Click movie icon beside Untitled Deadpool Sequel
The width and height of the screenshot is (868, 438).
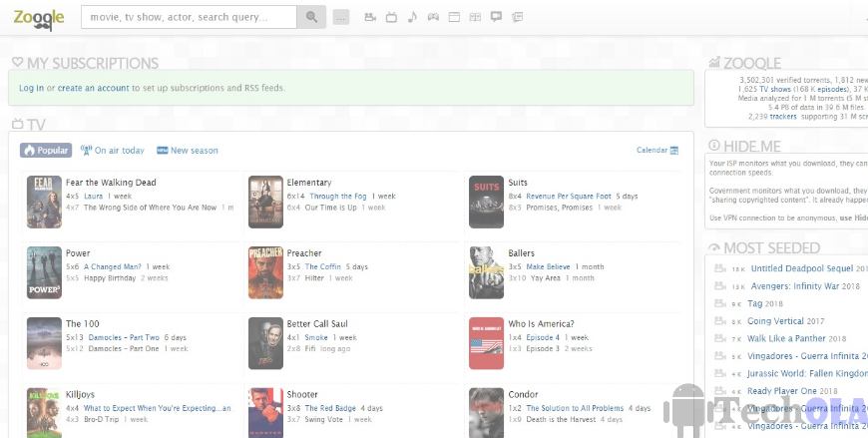(x=719, y=268)
